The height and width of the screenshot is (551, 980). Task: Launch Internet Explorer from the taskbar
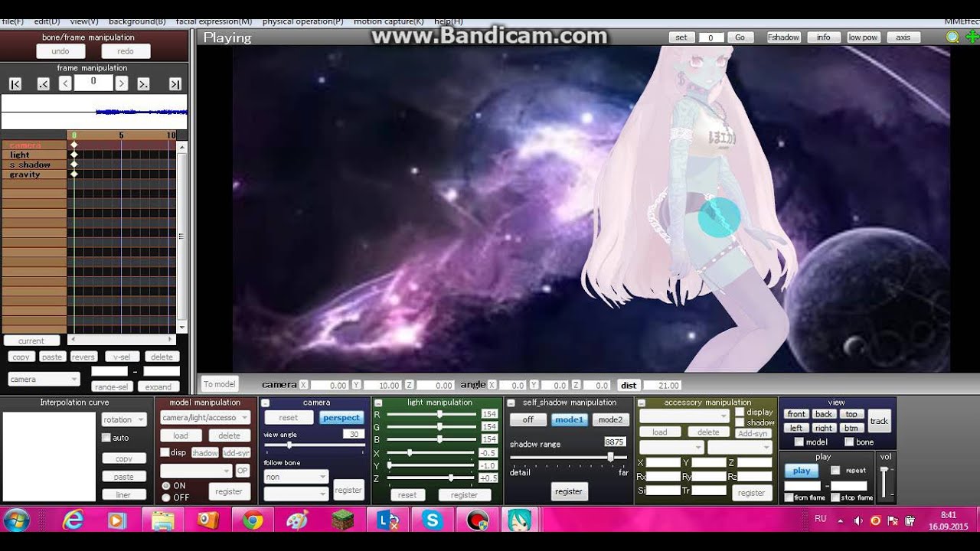pos(73,520)
